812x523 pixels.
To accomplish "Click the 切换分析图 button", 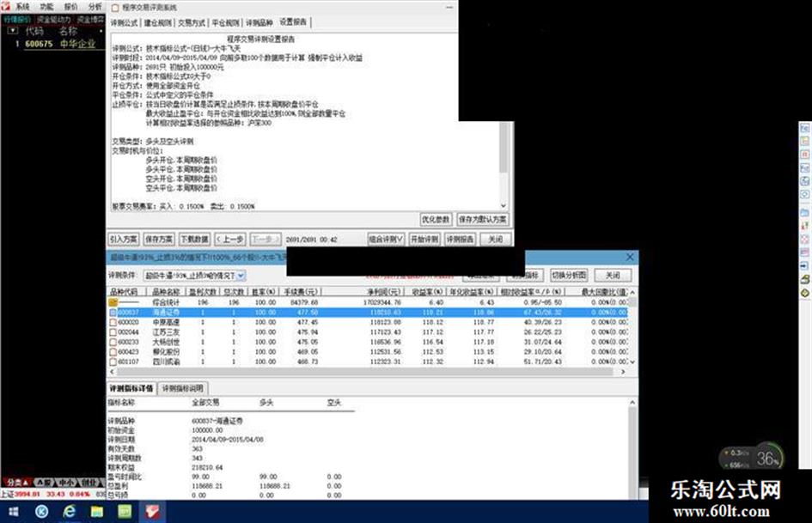I will tap(569, 275).
